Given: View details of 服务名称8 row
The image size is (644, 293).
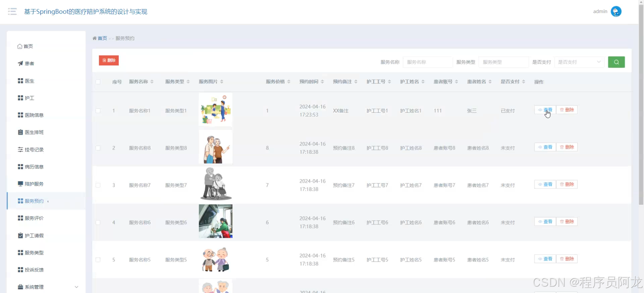Looking at the screenshot, I should pos(545,147).
